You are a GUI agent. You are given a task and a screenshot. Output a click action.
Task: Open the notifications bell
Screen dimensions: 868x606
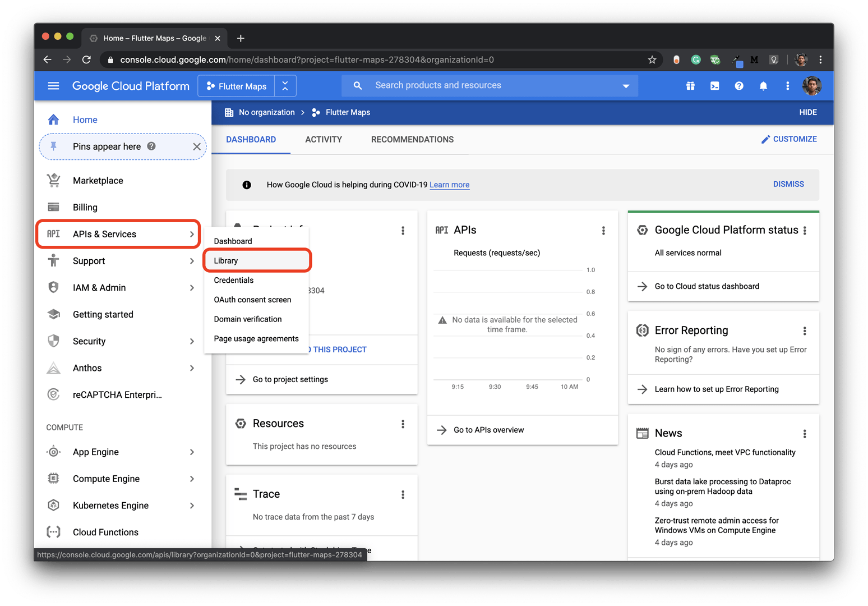tap(763, 86)
